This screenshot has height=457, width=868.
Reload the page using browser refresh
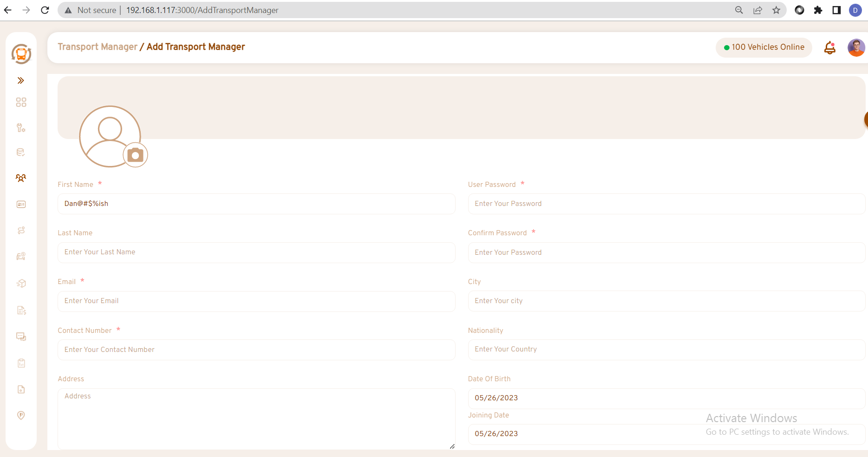pos(45,10)
